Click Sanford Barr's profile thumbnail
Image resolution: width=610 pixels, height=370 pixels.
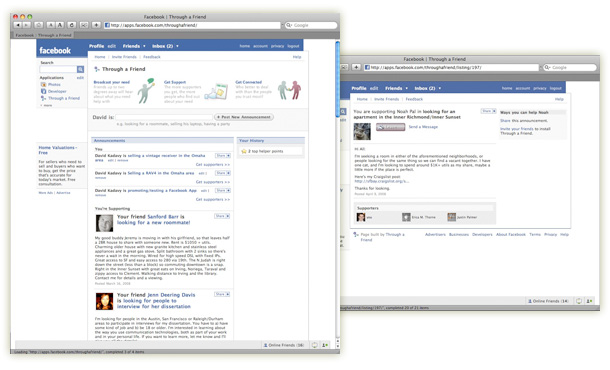[x=104, y=223]
